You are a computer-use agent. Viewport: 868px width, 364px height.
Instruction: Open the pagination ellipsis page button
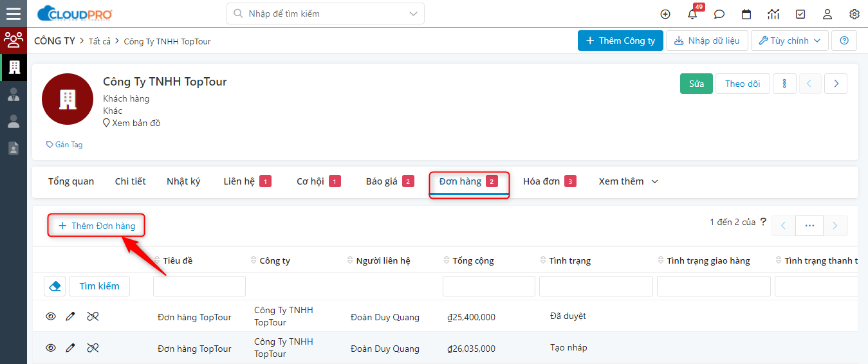(809, 226)
